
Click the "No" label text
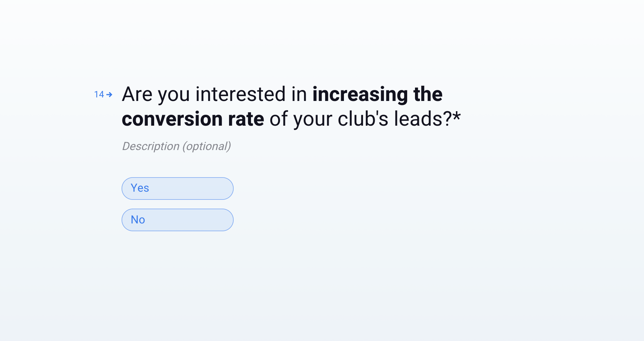(x=138, y=220)
